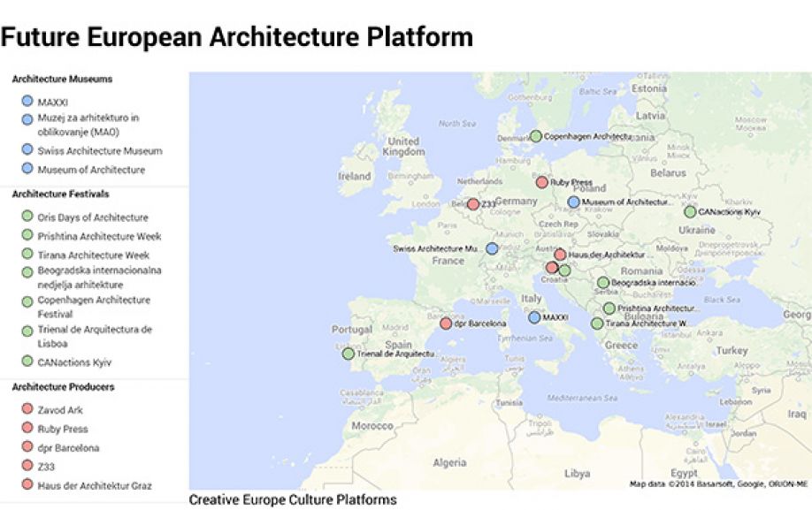Screen dimensions: 812x510
Task: Select Trienal de Arquitectura de Lisboa entry
Action: [x=95, y=336]
